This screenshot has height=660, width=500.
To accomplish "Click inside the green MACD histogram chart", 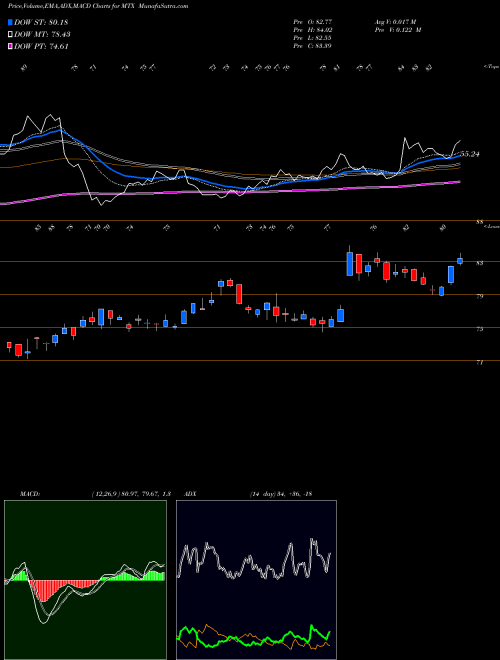I will (x=85, y=580).
